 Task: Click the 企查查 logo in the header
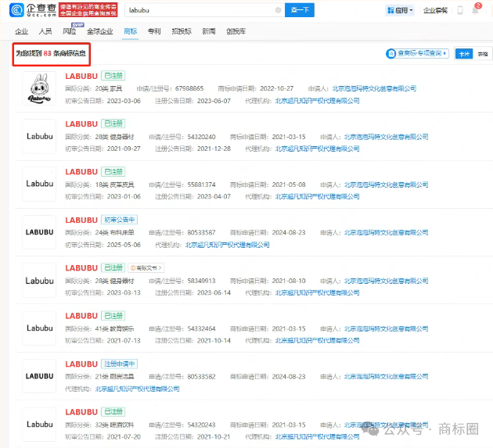(38, 10)
